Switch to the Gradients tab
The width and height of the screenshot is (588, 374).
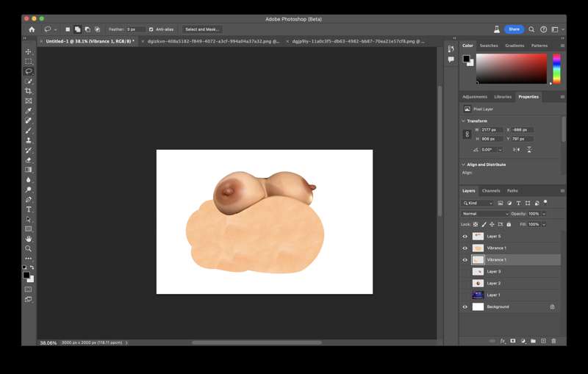pyautogui.click(x=514, y=46)
